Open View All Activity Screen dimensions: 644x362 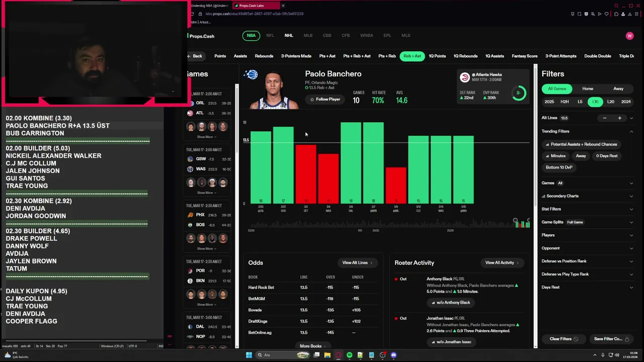(502, 263)
